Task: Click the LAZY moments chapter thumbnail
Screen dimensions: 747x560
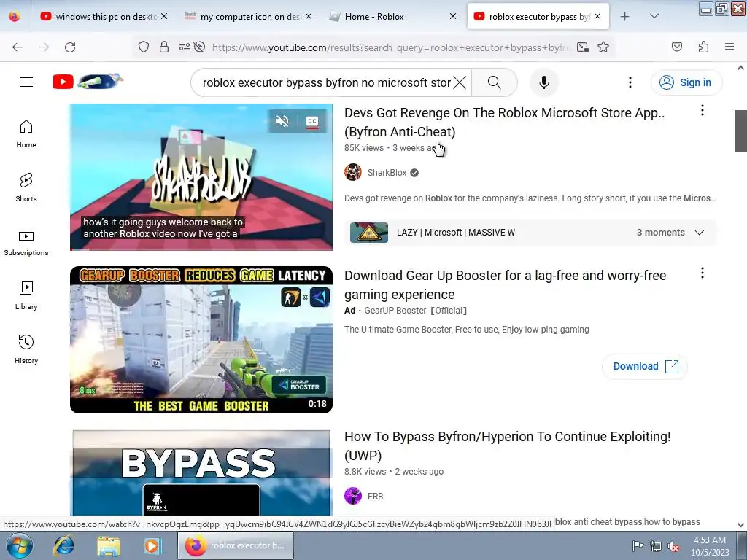Action: 369,233
